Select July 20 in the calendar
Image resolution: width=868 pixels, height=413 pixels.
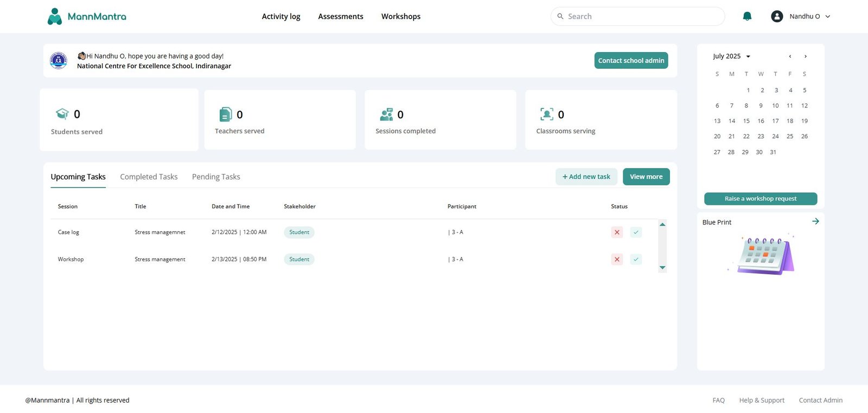coord(717,136)
